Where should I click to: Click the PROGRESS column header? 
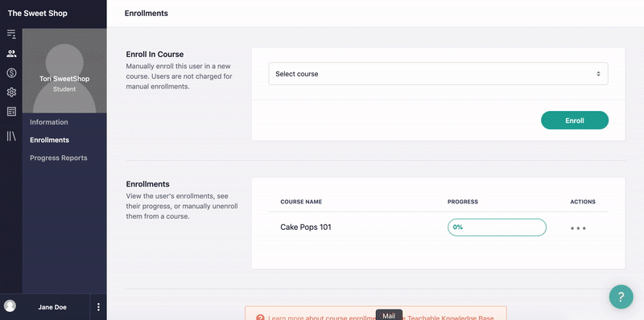click(x=463, y=202)
